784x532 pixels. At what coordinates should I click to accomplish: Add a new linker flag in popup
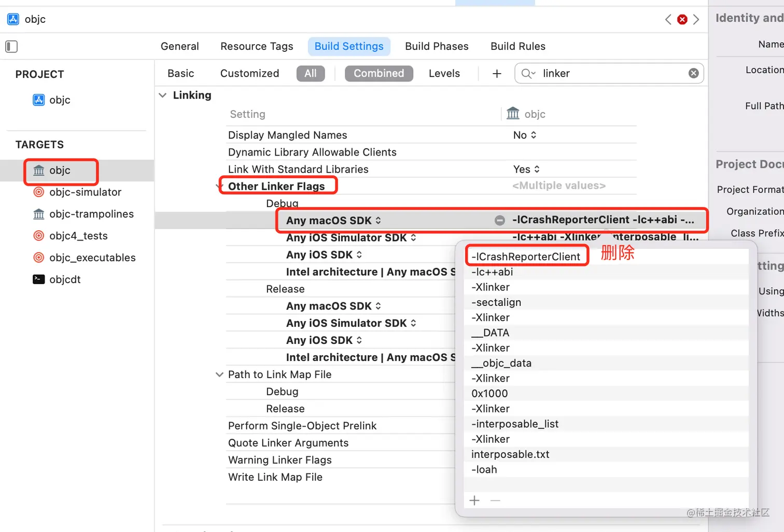(x=474, y=500)
